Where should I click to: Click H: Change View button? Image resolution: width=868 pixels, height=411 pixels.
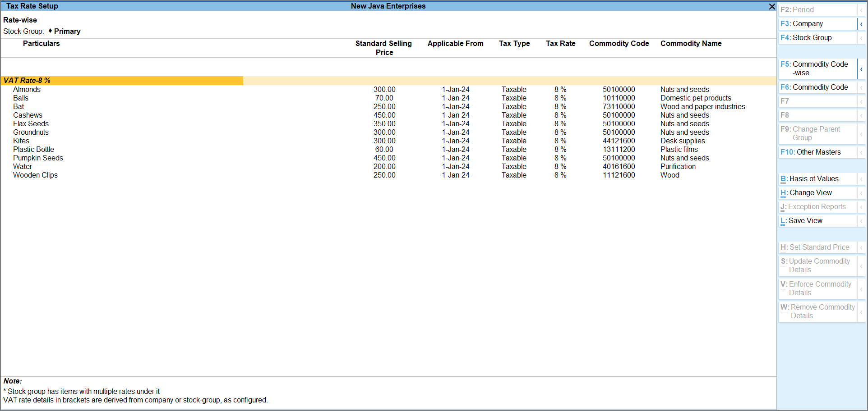817,192
